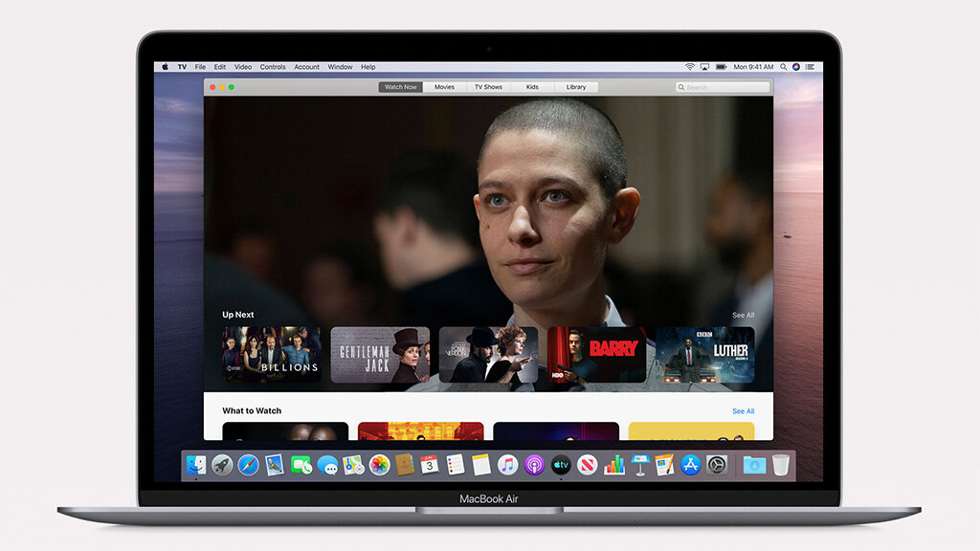Open the Account menu
Viewport: 980px width, 551px height.
tap(307, 67)
